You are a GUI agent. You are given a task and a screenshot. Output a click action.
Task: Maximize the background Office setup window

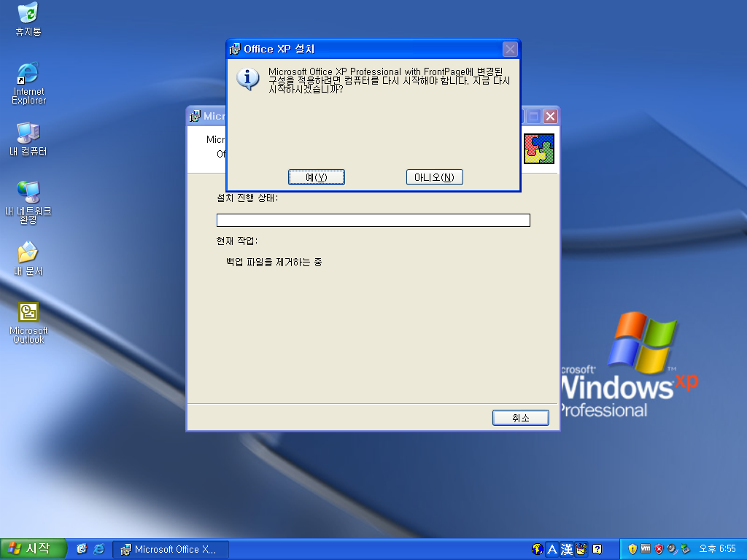coord(533,116)
